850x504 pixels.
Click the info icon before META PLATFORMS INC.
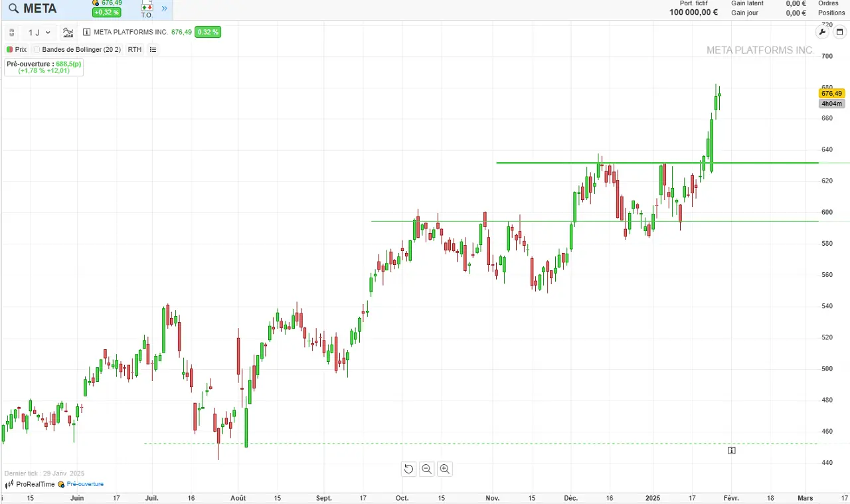pyautogui.click(x=87, y=32)
